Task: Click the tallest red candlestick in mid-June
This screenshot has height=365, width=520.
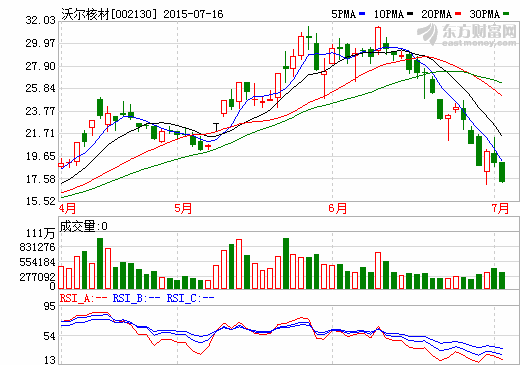Action: [x=378, y=39]
